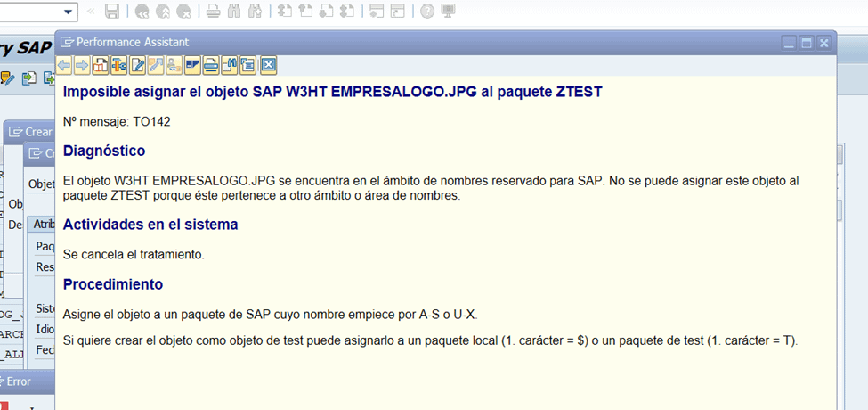Viewport: 868px width, 410px height.
Task: Select the Atrib tab in background dialog
Action: coord(42,224)
